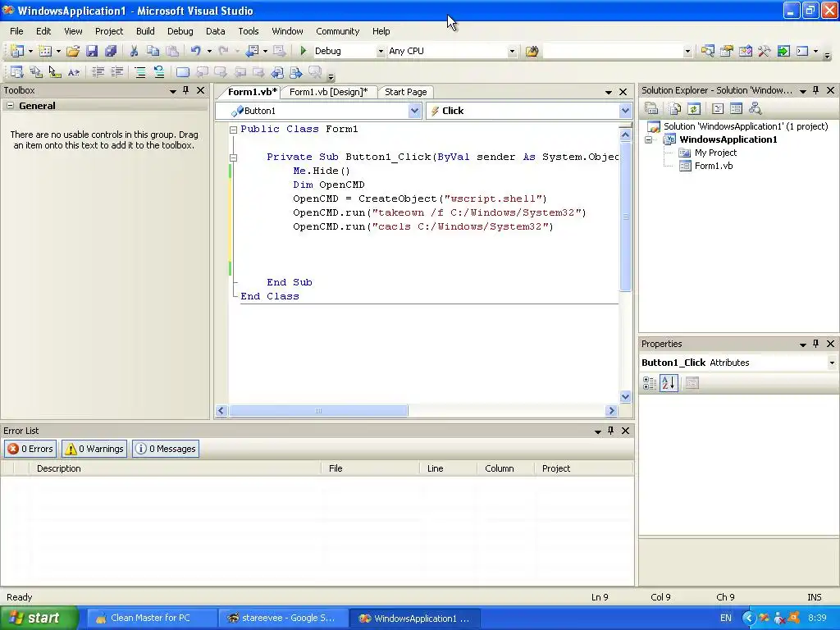840x630 pixels.
Task: Save Form1.vb with the floppy icon
Action: (x=92, y=51)
